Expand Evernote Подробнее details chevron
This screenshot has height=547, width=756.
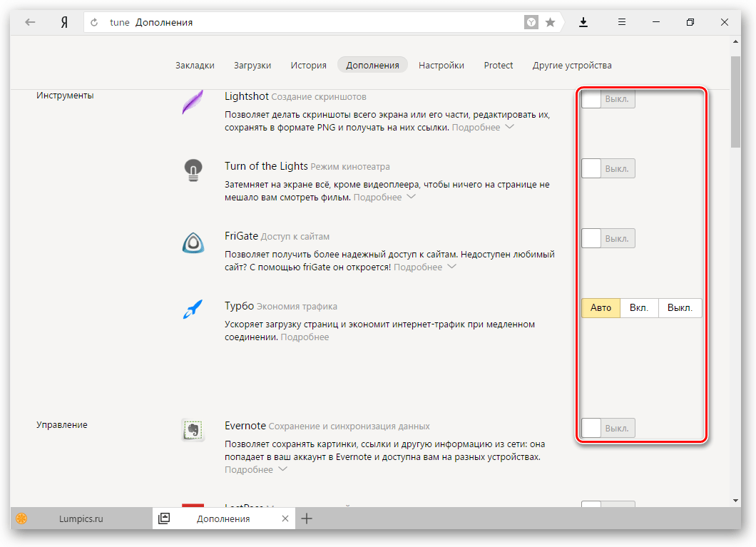(282, 469)
